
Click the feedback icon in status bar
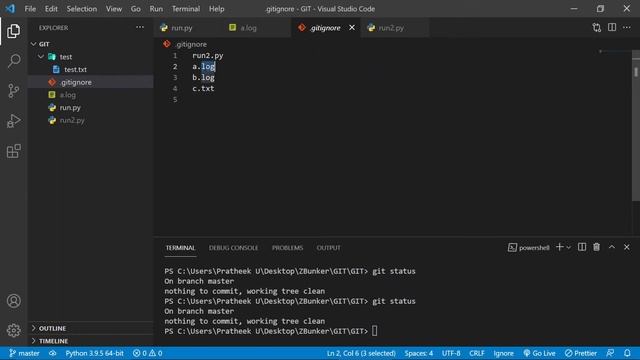point(611,353)
